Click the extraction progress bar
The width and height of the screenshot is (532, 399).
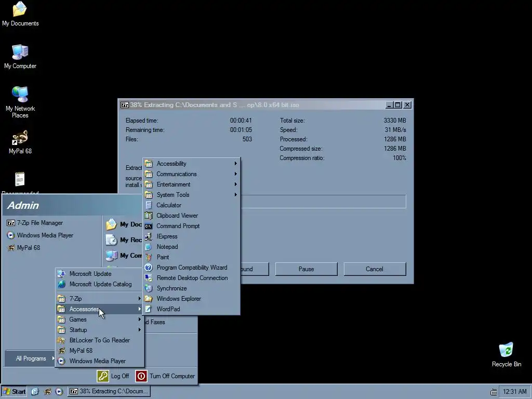click(323, 202)
